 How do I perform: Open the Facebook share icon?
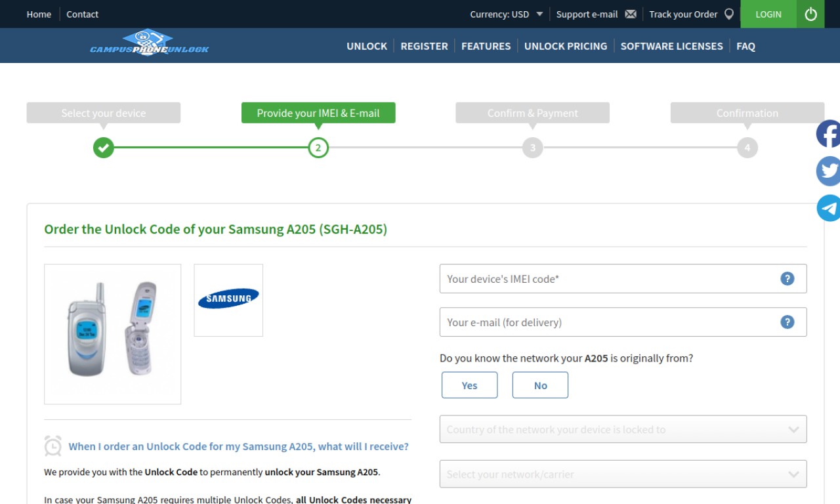coord(828,134)
